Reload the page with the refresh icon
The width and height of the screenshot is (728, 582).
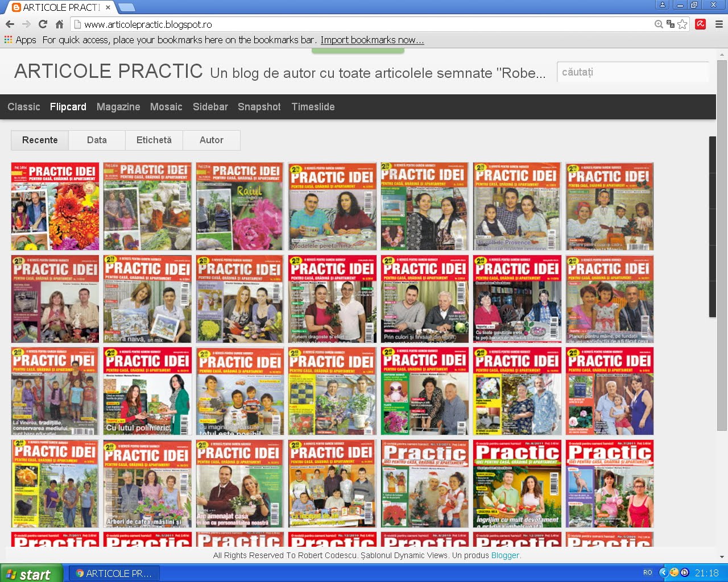[43, 24]
